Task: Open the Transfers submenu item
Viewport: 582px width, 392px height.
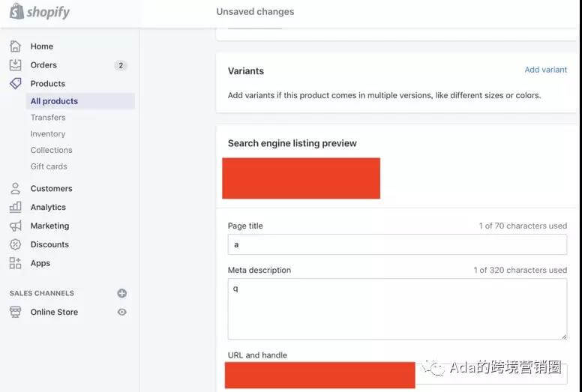Action: [48, 118]
